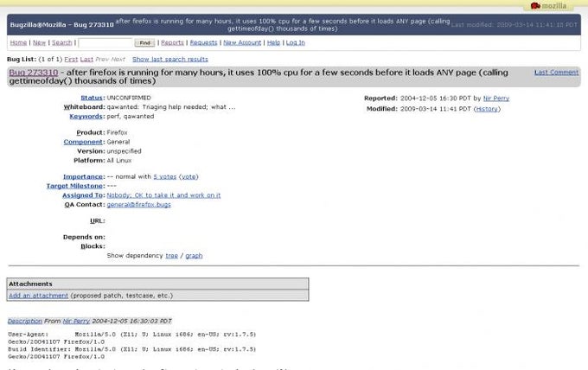
Task: Select the Component value General
Action: pyautogui.click(x=118, y=142)
